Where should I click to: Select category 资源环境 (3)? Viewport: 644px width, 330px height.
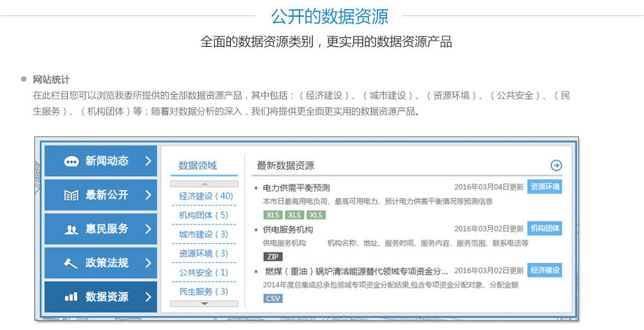coord(204,253)
